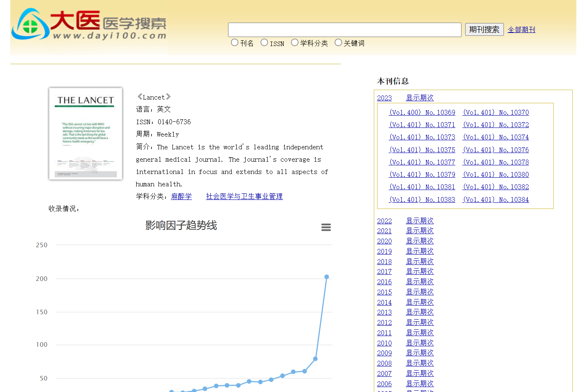Choose the 学科分类 search radio button

pyautogui.click(x=295, y=43)
